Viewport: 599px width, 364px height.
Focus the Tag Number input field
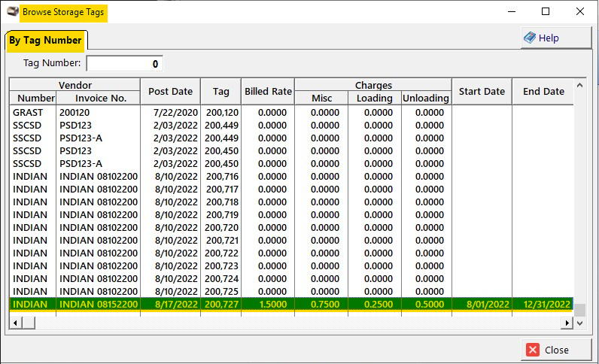tap(124, 63)
